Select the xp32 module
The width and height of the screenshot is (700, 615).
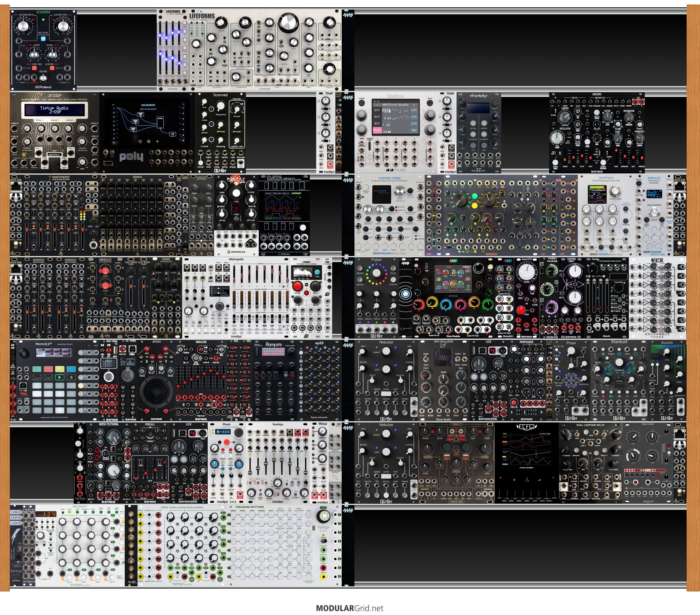(319, 380)
